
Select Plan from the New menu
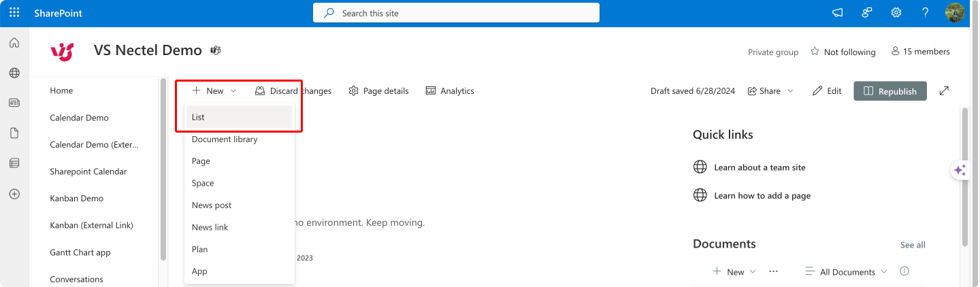click(240, 250)
